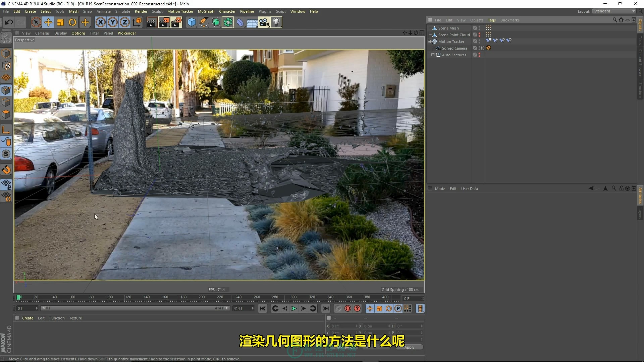The height and width of the screenshot is (362, 644).
Task: Enable Texture mode in left toolbar
Action: click(x=6, y=66)
